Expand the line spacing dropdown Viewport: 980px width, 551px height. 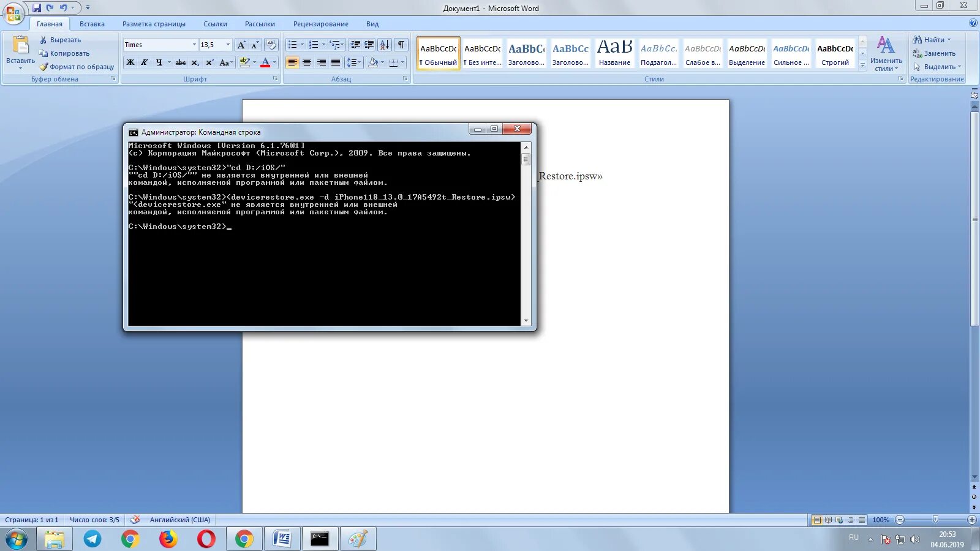pos(360,62)
